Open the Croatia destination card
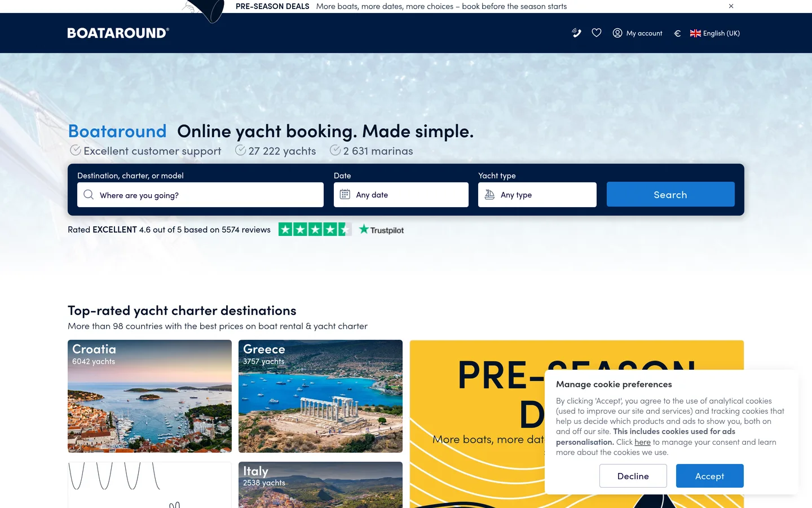Image resolution: width=812 pixels, height=508 pixels. pyautogui.click(x=149, y=396)
